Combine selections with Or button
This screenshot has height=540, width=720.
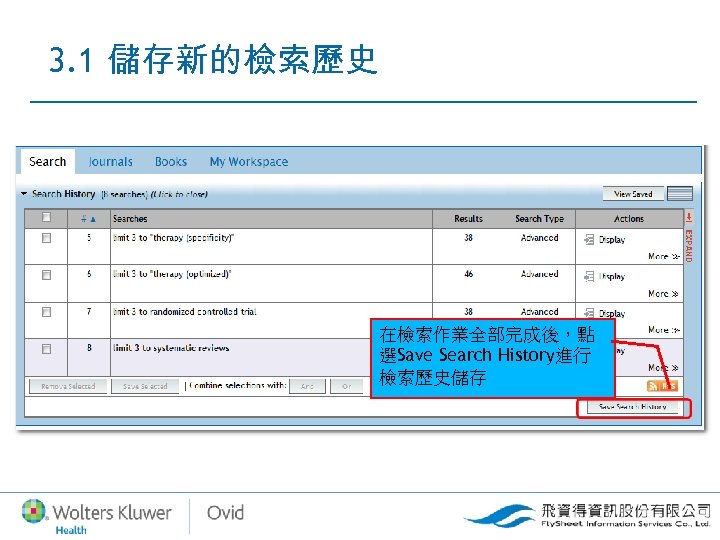347,386
